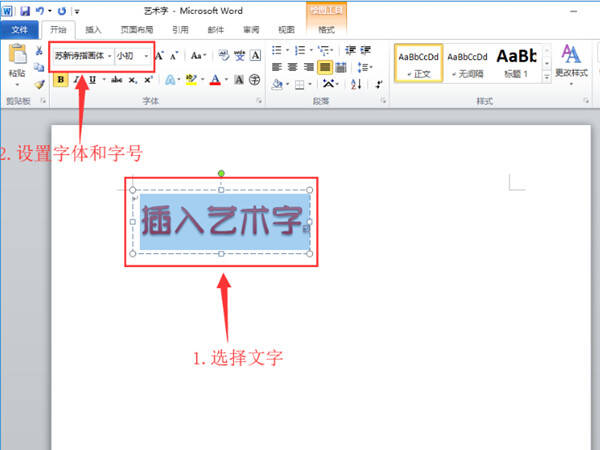Viewport: 600px width, 450px height.
Task: Apply paragraph shading fill bucket
Action: pyautogui.click(x=277, y=84)
